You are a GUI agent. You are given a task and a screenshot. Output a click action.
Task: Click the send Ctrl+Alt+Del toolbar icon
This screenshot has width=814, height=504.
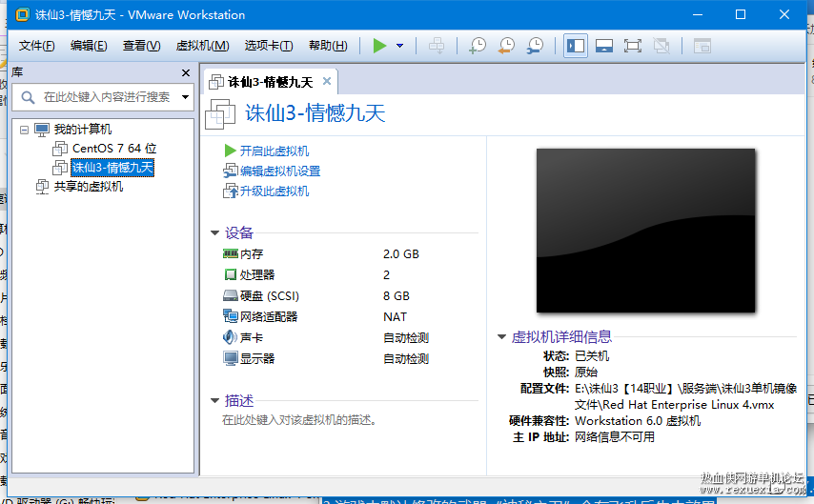pos(437,46)
